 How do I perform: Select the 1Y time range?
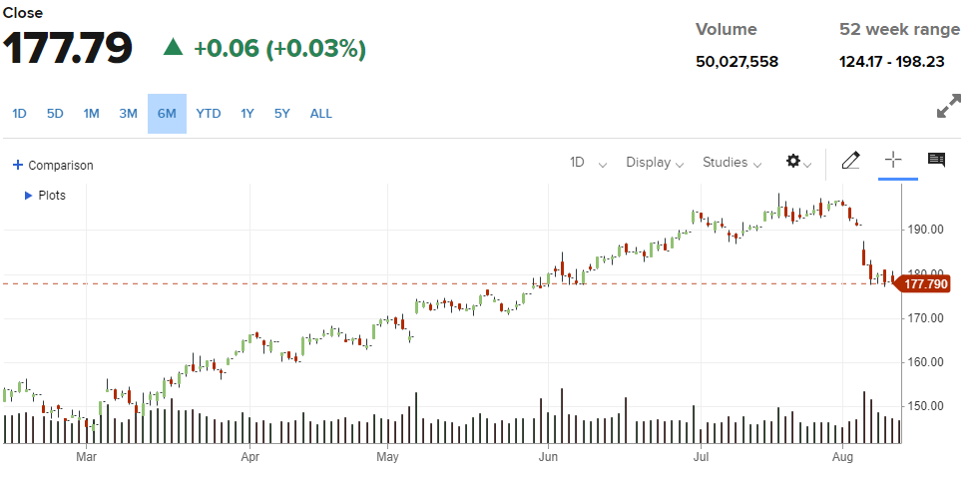(x=247, y=114)
